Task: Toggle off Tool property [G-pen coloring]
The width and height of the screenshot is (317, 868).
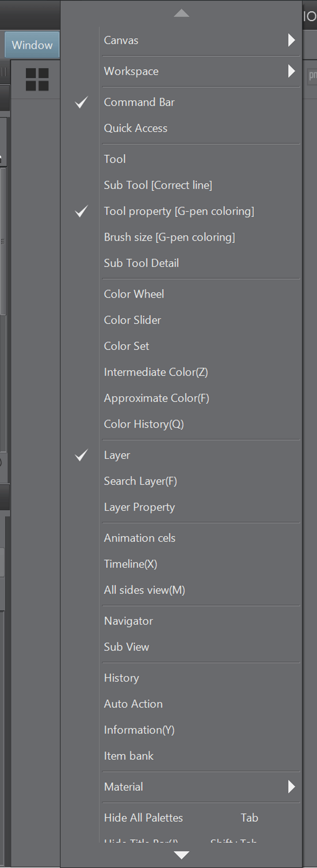Action: (x=179, y=211)
